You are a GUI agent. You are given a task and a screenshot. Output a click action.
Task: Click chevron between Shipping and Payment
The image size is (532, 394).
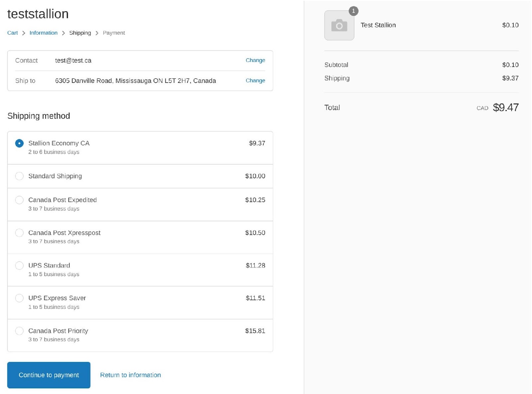(97, 33)
